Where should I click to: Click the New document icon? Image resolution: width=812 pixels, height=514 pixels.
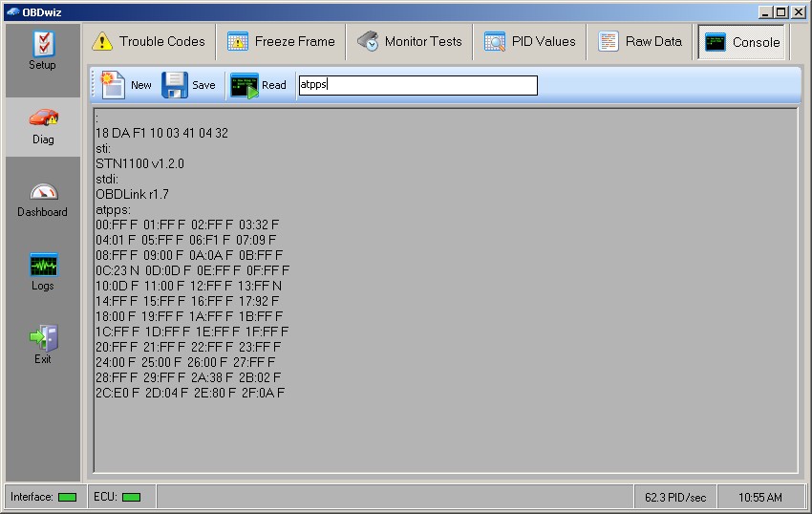[113, 85]
